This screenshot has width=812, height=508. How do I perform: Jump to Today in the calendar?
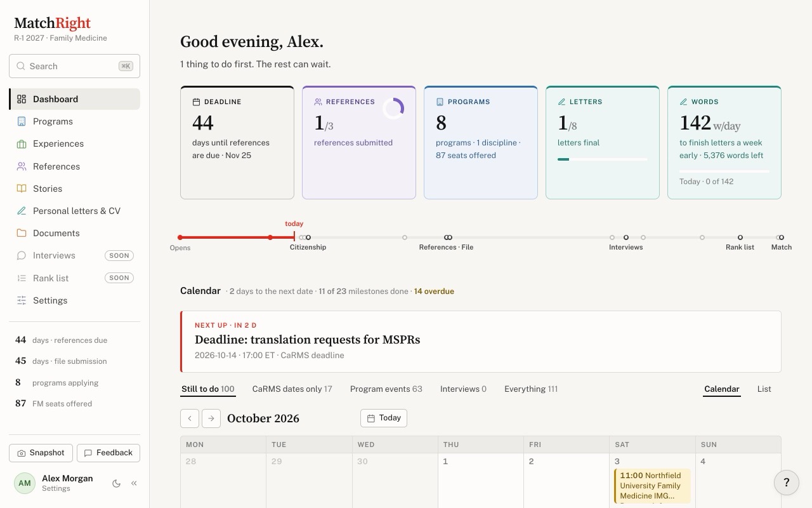pyautogui.click(x=384, y=418)
